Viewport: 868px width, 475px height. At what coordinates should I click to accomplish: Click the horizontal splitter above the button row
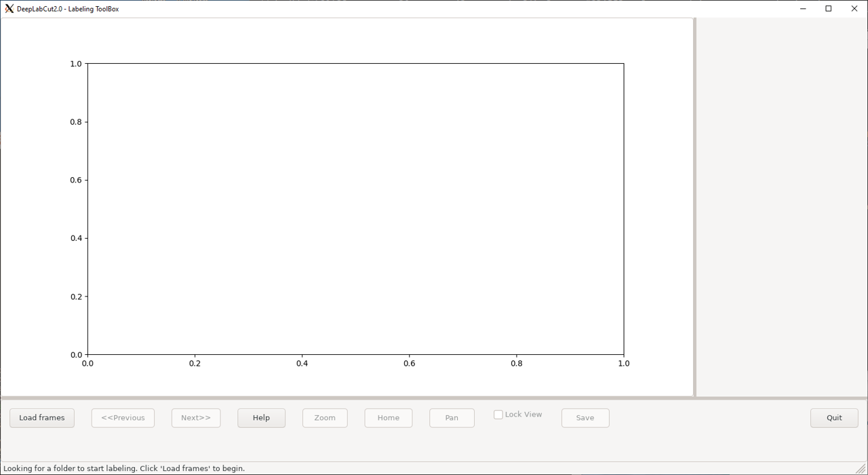click(x=434, y=398)
